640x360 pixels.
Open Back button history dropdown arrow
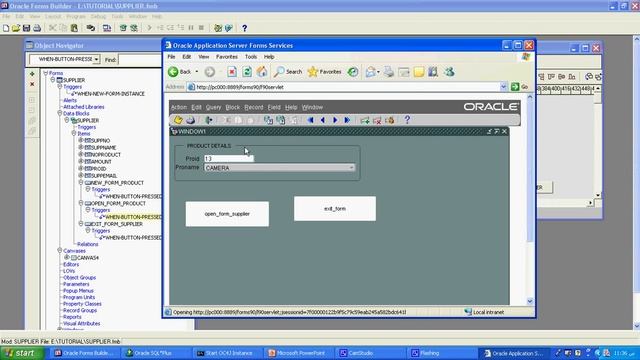point(196,72)
